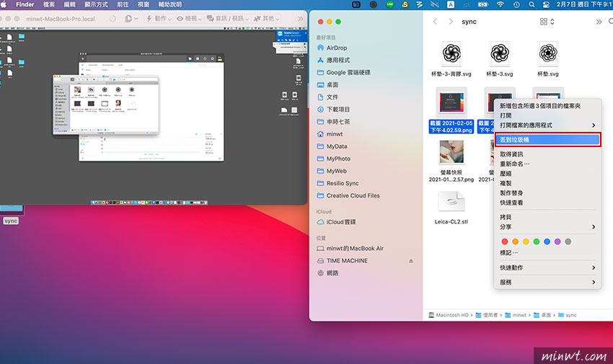This screenshot has width=613, height=364.
Task: Open 其他 dropdown in TeamViewer toolbar
Action: tap(266, 18)
